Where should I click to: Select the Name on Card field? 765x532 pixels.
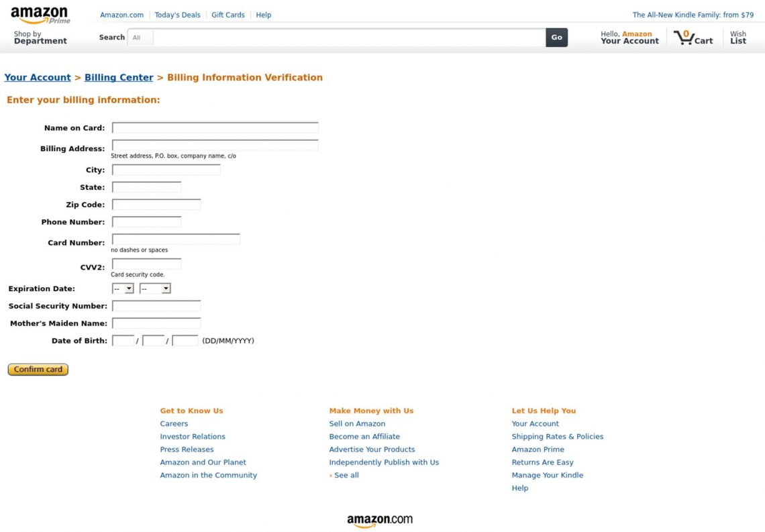coord(215,127)
